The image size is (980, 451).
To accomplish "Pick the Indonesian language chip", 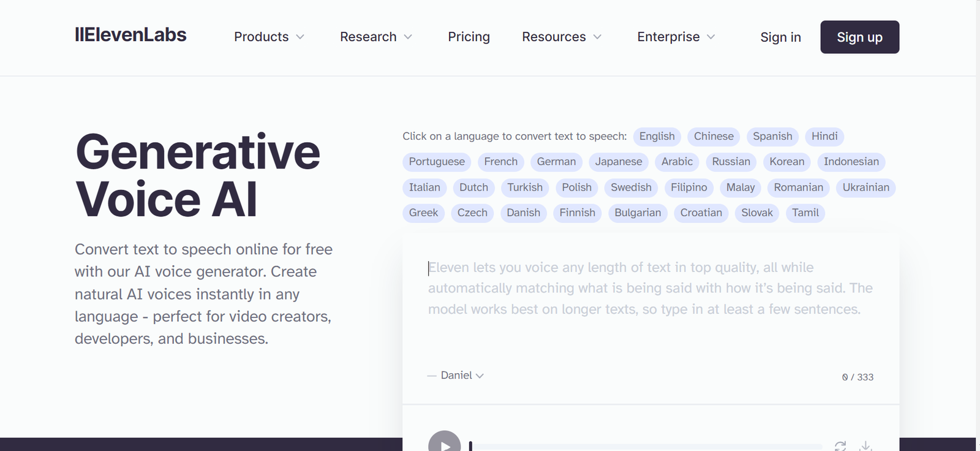I will point(851,162).
